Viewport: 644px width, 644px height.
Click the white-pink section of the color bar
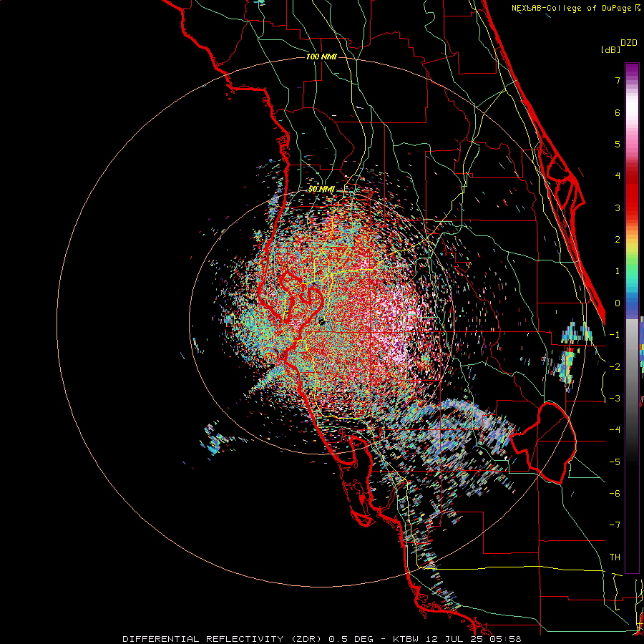coord(632,117)
